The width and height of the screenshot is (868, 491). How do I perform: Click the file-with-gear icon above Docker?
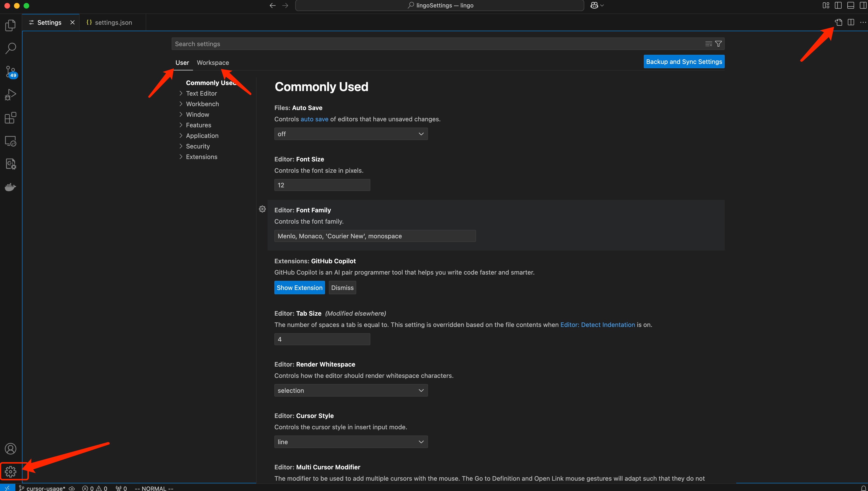(11, 164)
